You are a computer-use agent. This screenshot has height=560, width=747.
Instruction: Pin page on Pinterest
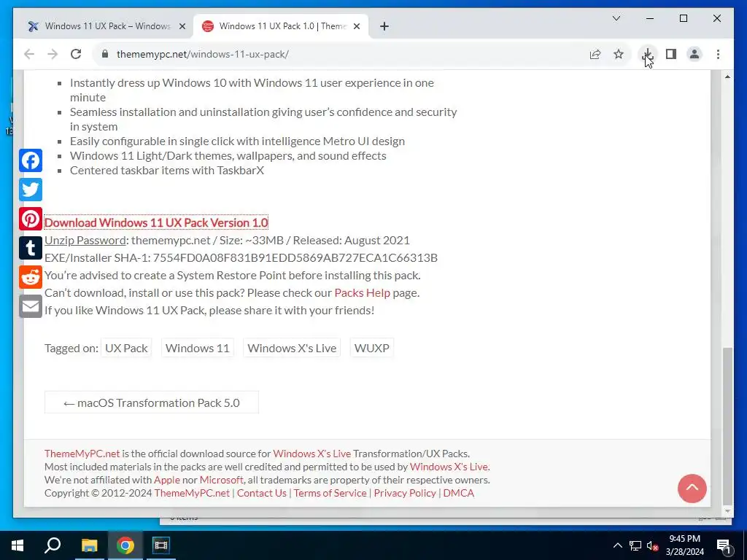pos(31,219)
